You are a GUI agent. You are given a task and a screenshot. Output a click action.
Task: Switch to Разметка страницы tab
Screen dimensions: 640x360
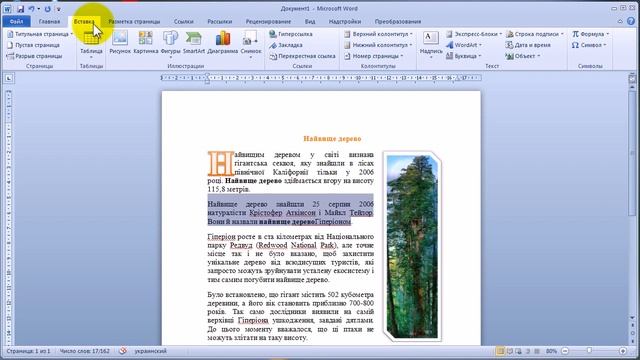134,21
